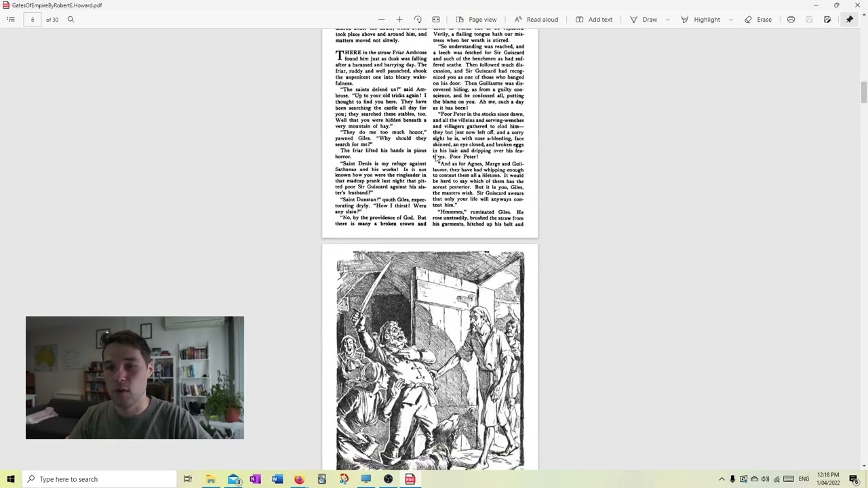
Task: Open the clock showing 12:18 PM
Action: point(828,479)
